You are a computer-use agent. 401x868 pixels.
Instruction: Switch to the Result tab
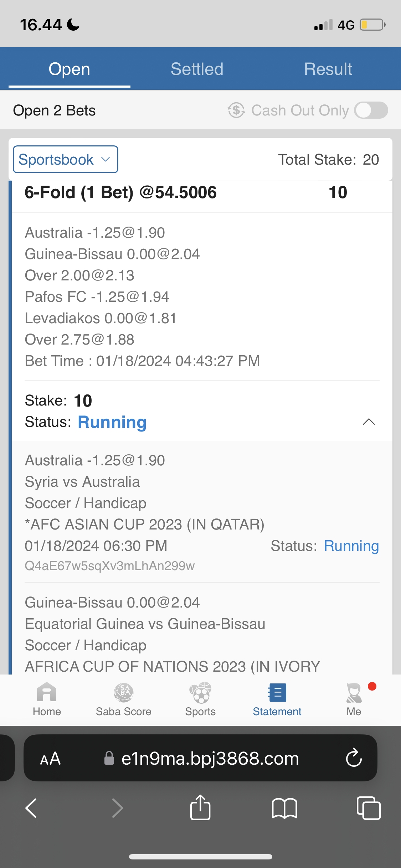pyautogui.click(x=328, y=69)
